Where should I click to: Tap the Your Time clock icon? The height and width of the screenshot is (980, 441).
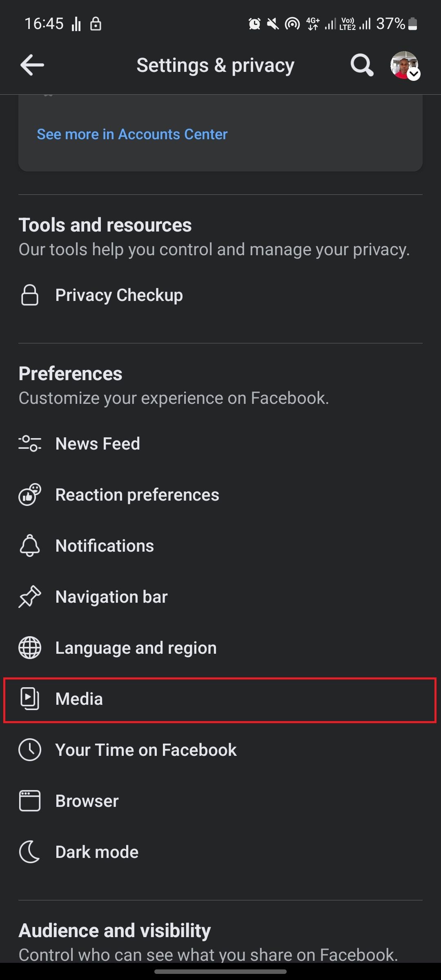[x=30, y=750]
